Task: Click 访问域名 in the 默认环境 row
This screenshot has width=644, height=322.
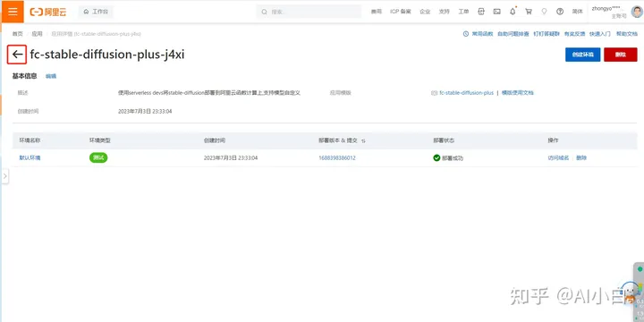Action: click(x=558, y=157)
